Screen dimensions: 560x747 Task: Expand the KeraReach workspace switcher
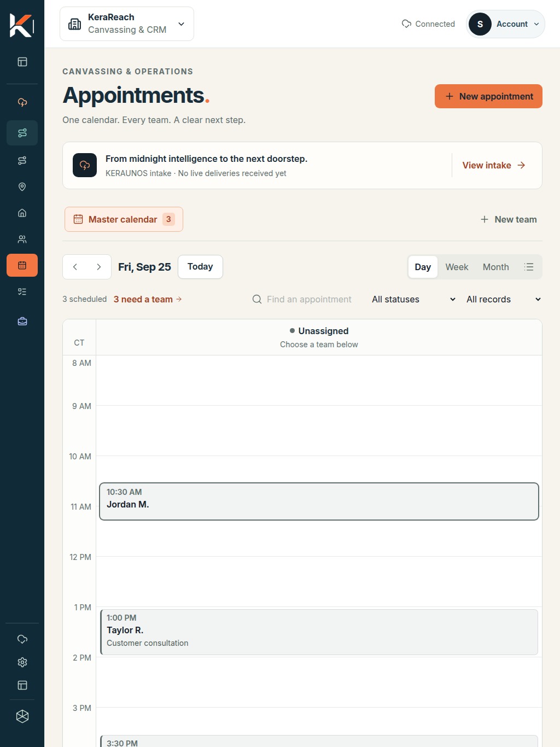127,24
